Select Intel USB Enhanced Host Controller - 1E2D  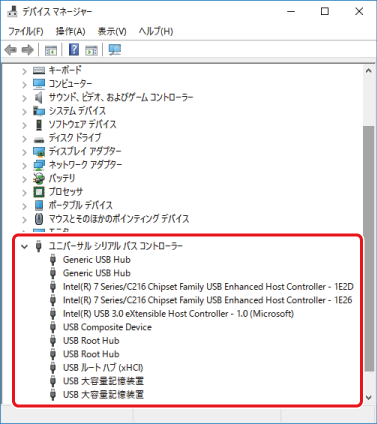[x=208, y=287]
